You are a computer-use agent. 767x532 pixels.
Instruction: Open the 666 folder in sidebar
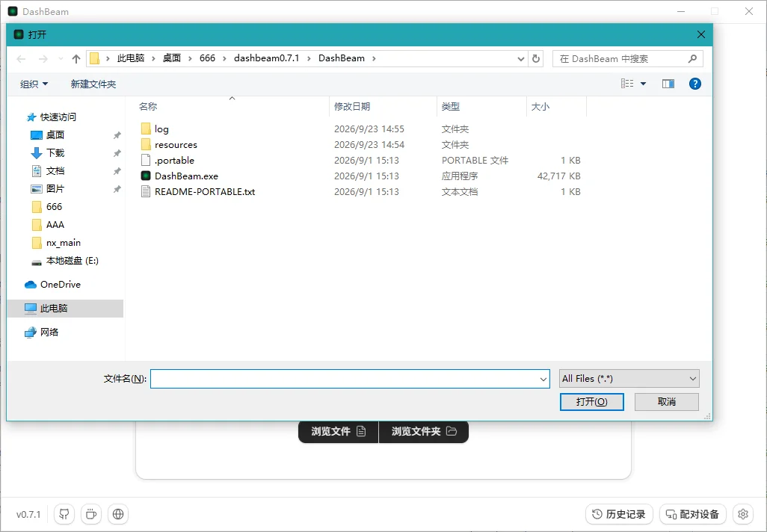pyautogui.click(x=54, y=207)
